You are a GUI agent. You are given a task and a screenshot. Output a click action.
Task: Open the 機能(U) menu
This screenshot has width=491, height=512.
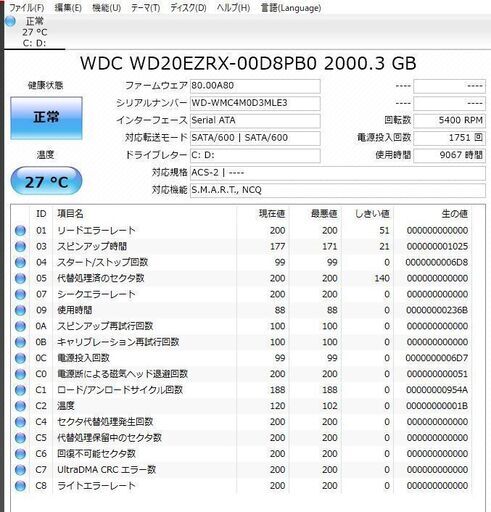click(x=106, y=8)
